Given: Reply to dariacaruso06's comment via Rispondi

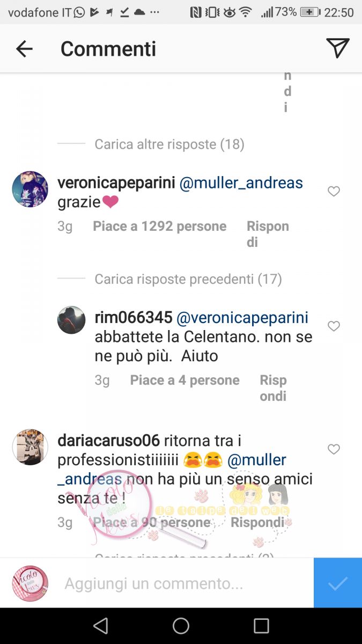Looking at the screenshot, I should click(x=257, y=522).
